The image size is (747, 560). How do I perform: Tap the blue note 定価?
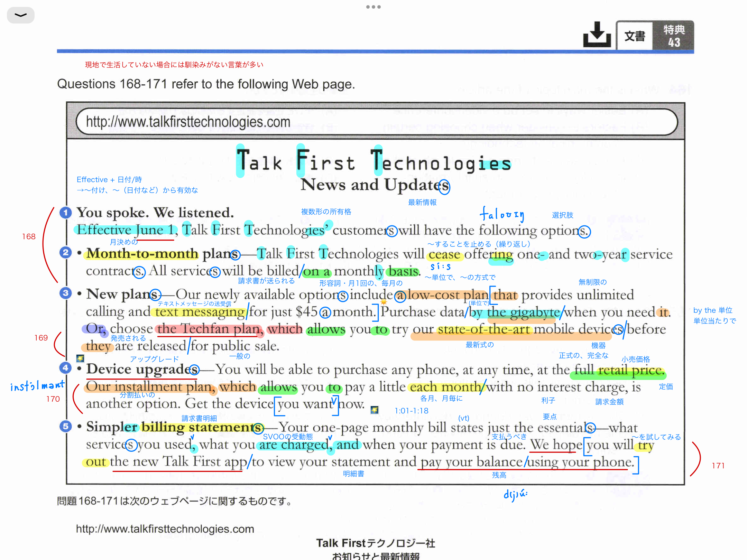pos(666,386)
